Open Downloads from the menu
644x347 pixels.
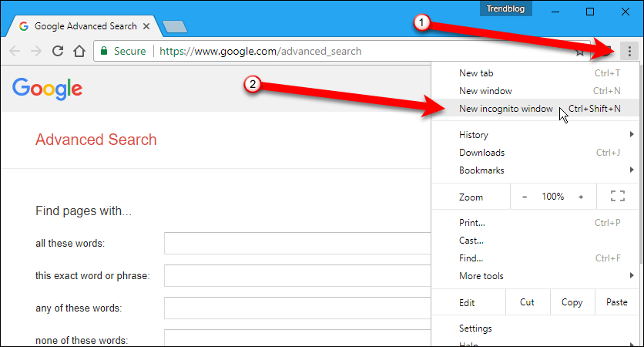tap(535, 153)
